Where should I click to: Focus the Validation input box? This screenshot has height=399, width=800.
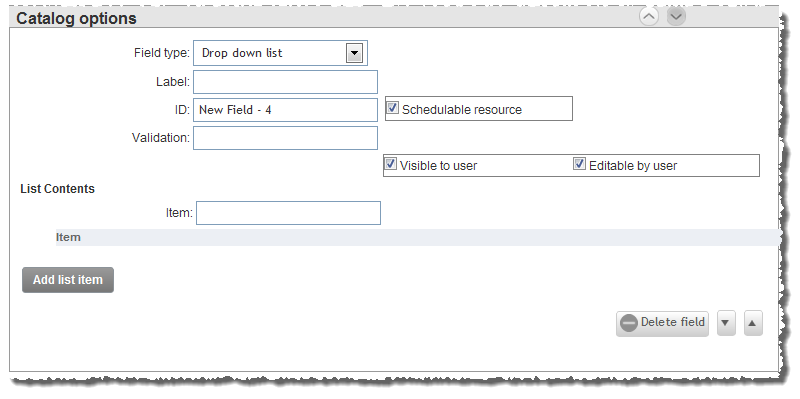click(x=285, y=138)
